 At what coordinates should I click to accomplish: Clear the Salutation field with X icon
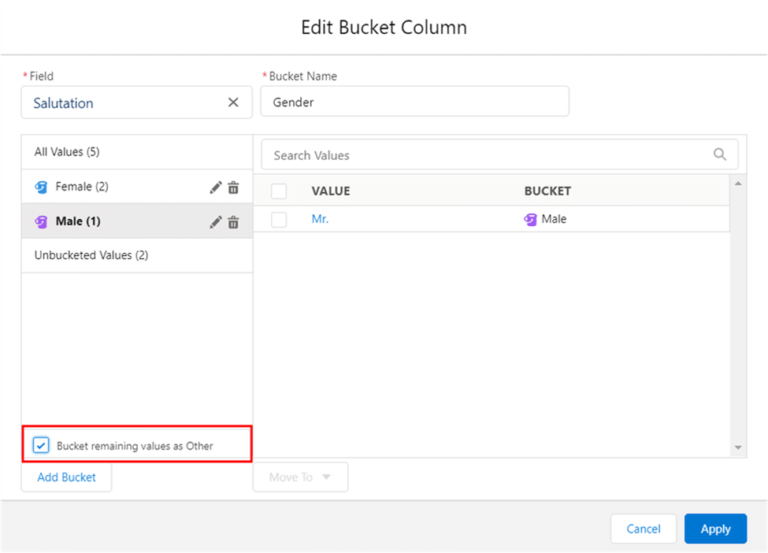pos(233,102)
